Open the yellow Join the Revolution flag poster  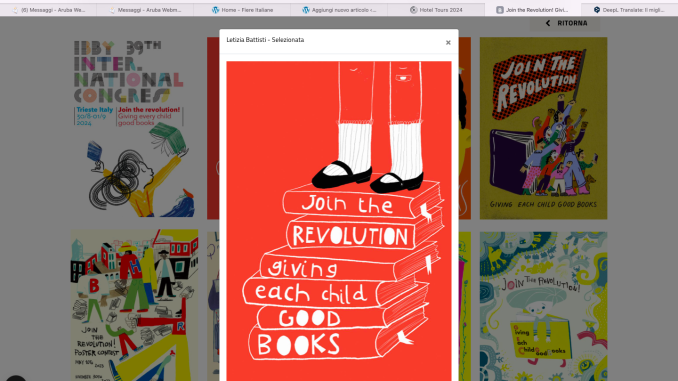[543, 128]
